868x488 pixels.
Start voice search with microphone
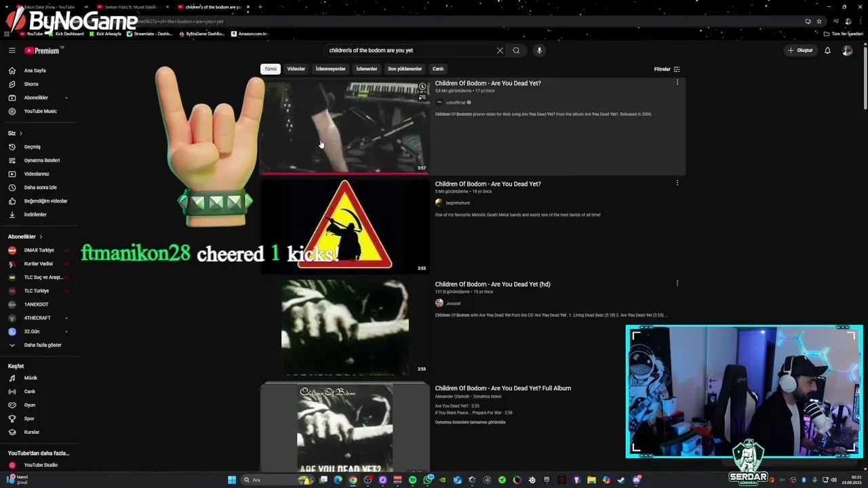(539, 50)
